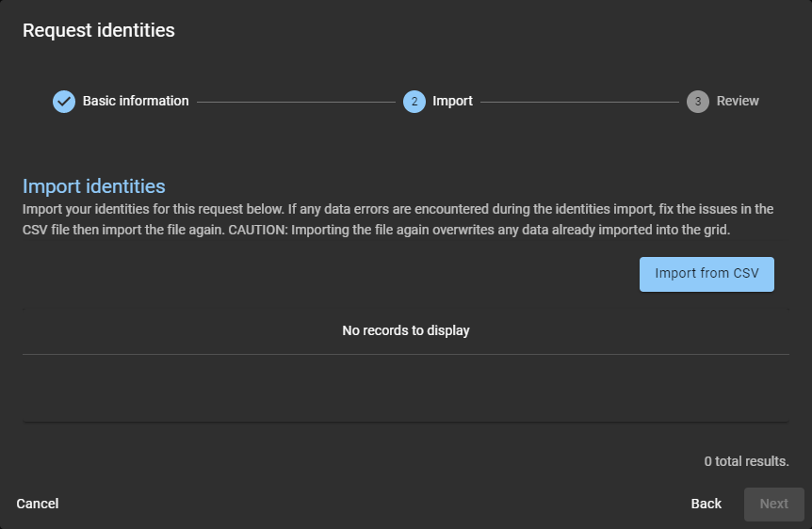Screen dimensions: 812x529
Task: Click the '0 total results.' text
Action: pos(746,461)
